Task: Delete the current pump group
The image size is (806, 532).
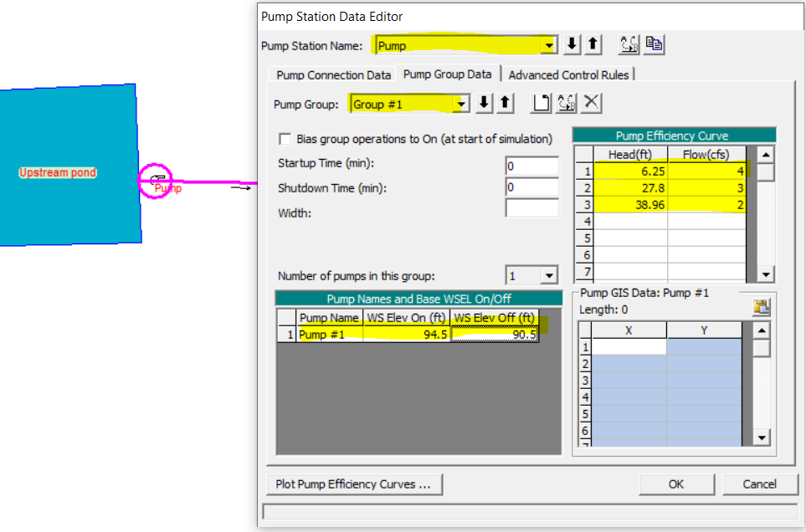Action: [591, 103]
